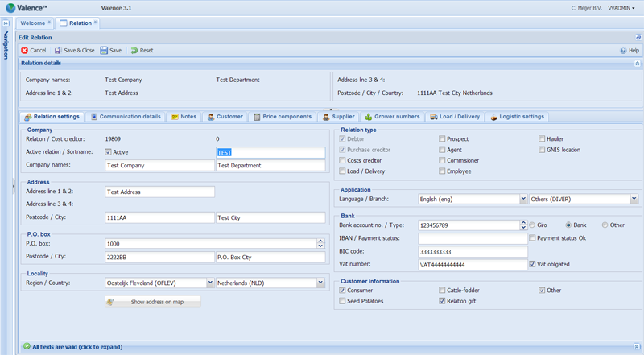Toggle the Vat obligated checkbox
Screen dimensions: 644x355
coord(532,264)
